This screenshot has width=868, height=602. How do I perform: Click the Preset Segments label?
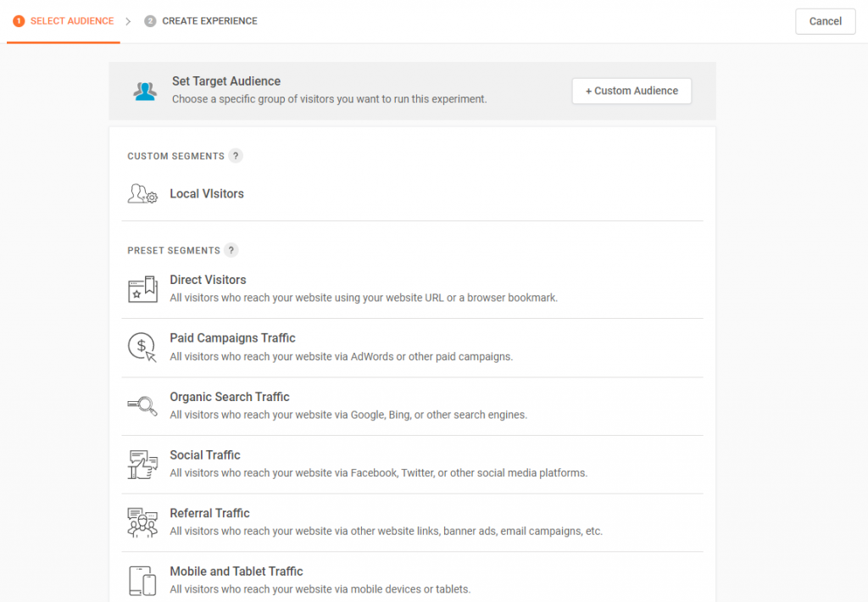pyautogui.click(x=174, y=250)
